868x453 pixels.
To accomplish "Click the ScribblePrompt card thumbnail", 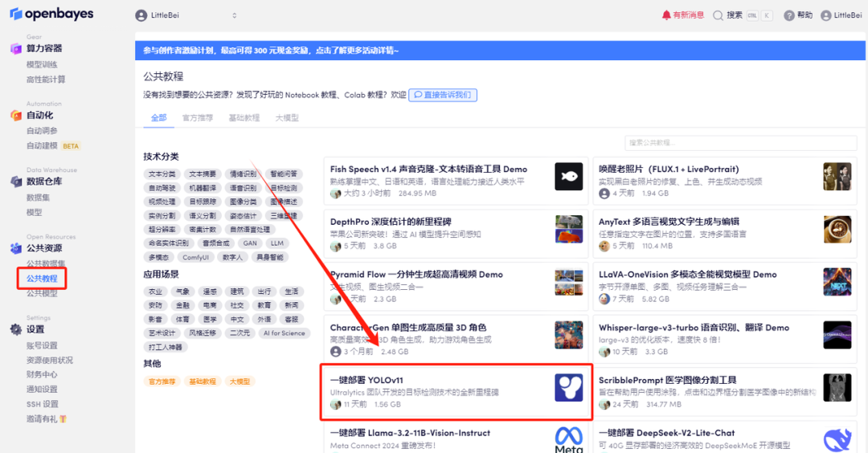I will click(837, 387).
